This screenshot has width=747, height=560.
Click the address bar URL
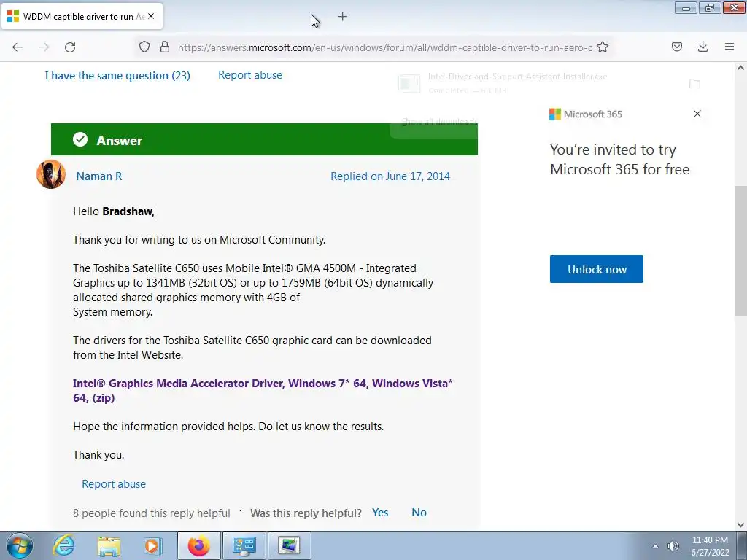coord(385,47)
